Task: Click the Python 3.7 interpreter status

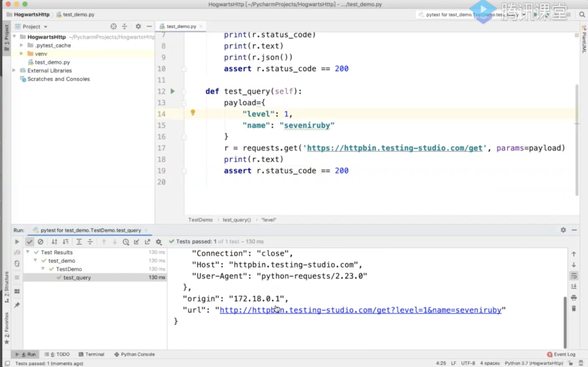Action: [x=534, y=363]
